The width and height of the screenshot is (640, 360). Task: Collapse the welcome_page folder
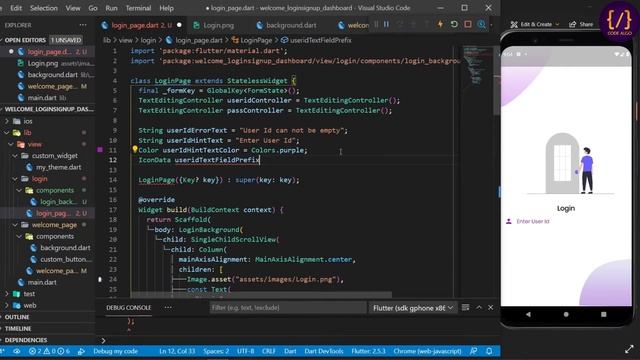tap(15, 225)
